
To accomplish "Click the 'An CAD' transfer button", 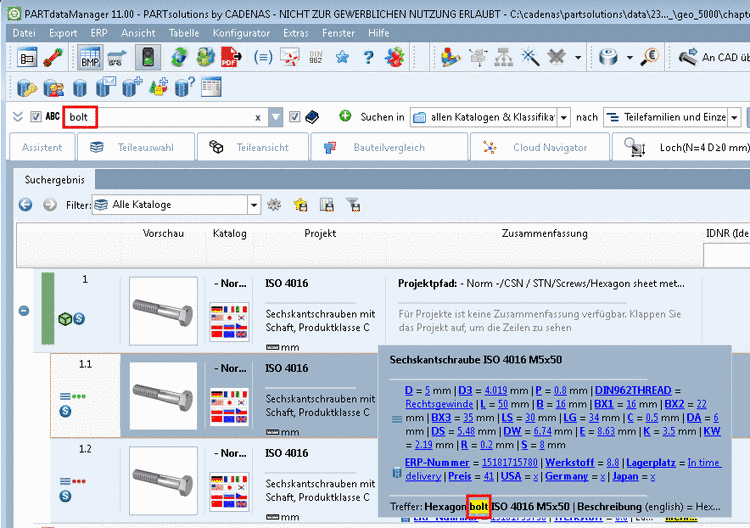I will pyautogui.click(x=713, y=57).
